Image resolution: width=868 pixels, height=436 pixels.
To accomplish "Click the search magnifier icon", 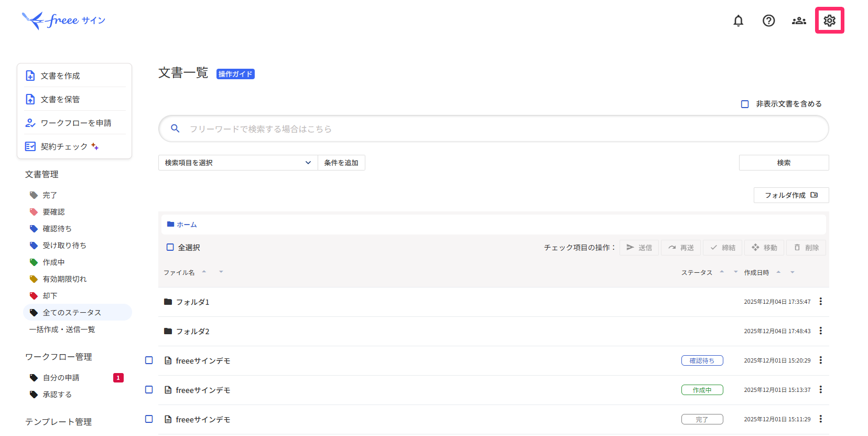I will click(175, 129).
